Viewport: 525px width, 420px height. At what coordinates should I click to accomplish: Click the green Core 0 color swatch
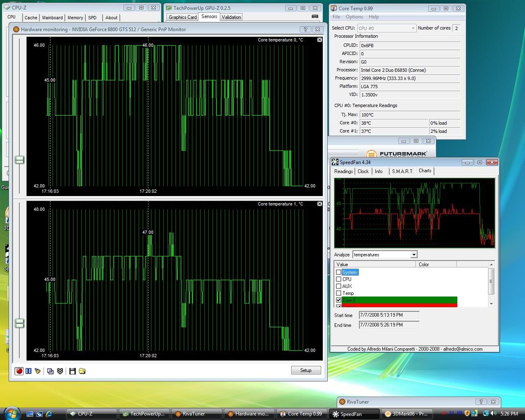click(399, 300)
